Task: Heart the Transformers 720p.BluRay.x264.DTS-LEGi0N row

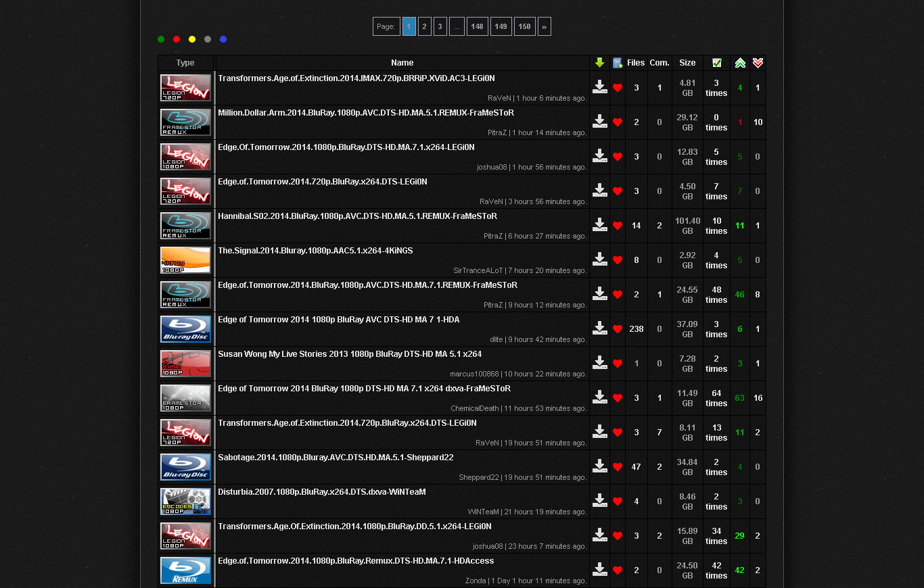Action: [618, 433]
